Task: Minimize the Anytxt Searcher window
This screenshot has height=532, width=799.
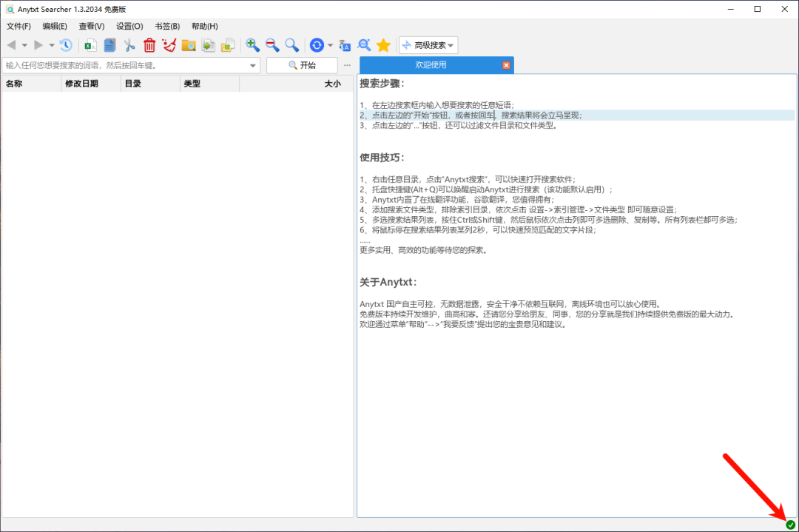Action: (x=731, y=9)
